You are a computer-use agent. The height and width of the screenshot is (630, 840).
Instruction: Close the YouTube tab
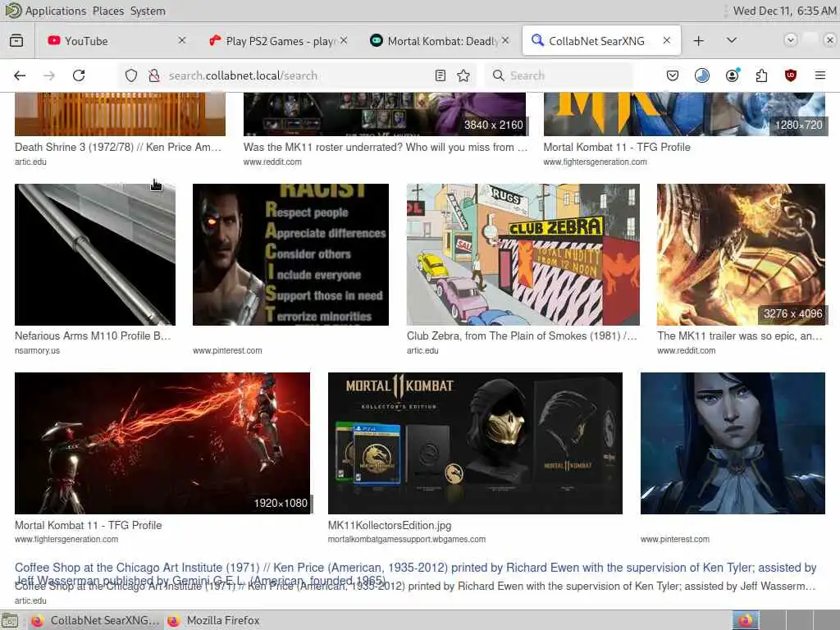click(x=181, y=40)
